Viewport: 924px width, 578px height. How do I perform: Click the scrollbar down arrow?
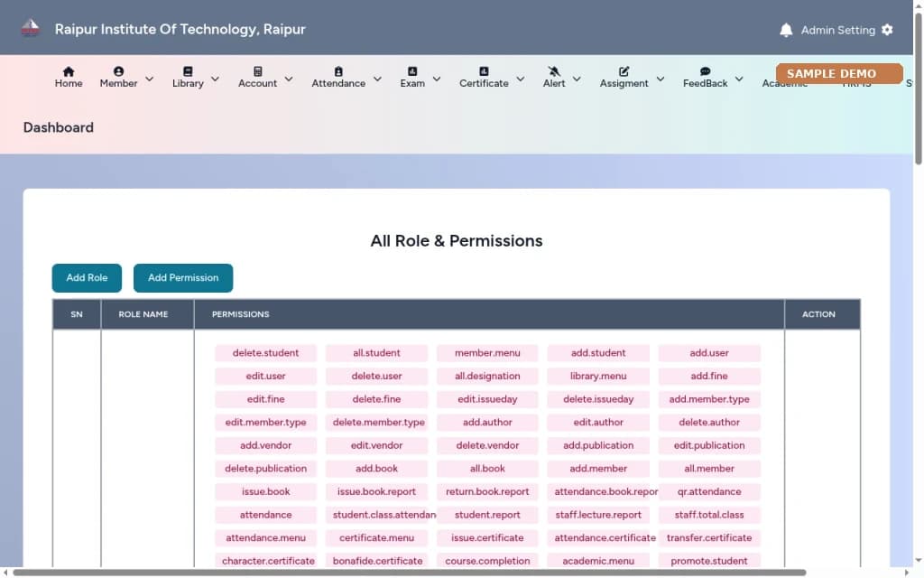(x=918, y=560)
